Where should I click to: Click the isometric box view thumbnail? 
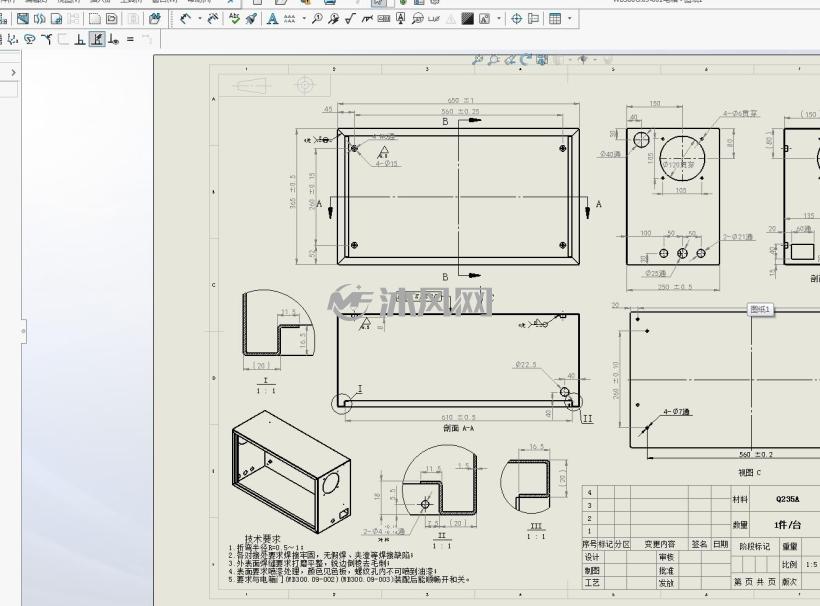tap(291, 472)
